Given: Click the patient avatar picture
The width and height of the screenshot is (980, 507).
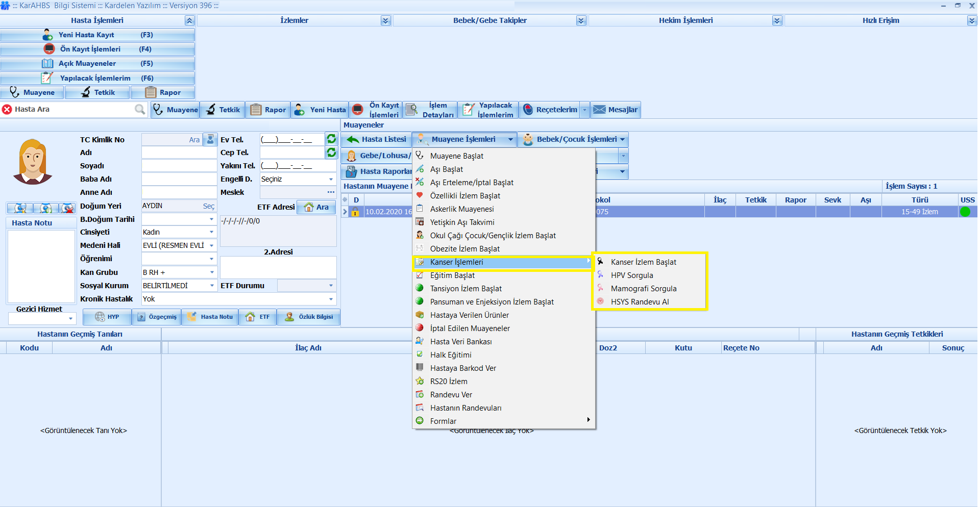Looking at the screenshot, I should tap(33, 162).
